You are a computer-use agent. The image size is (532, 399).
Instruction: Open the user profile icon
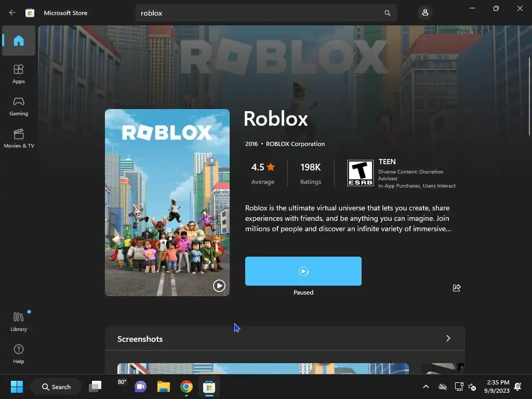point(425,13)
